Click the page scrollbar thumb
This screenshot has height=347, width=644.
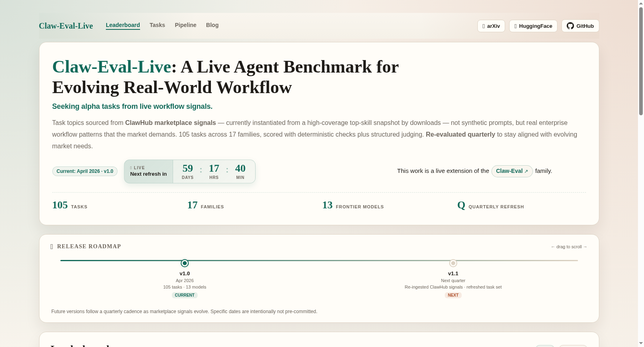tap(641, 61)
